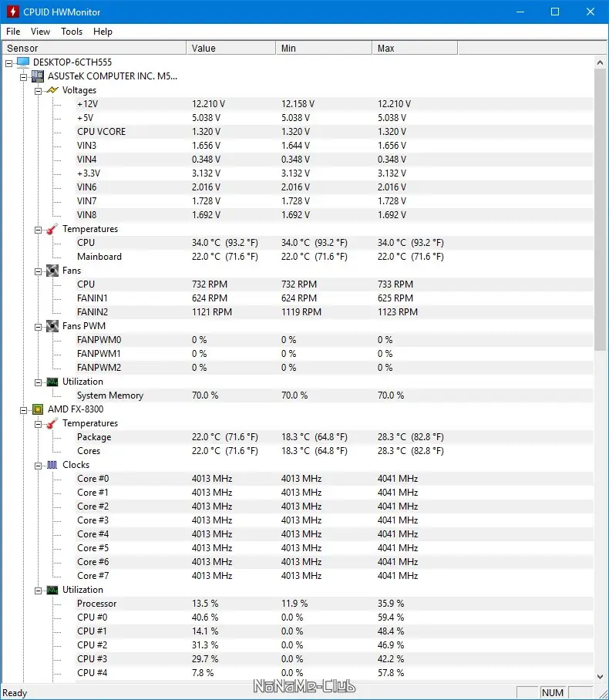609x700 pixels.
Task: Open the Tools menu
Action: pyautogui.click(x=72, y=32)
